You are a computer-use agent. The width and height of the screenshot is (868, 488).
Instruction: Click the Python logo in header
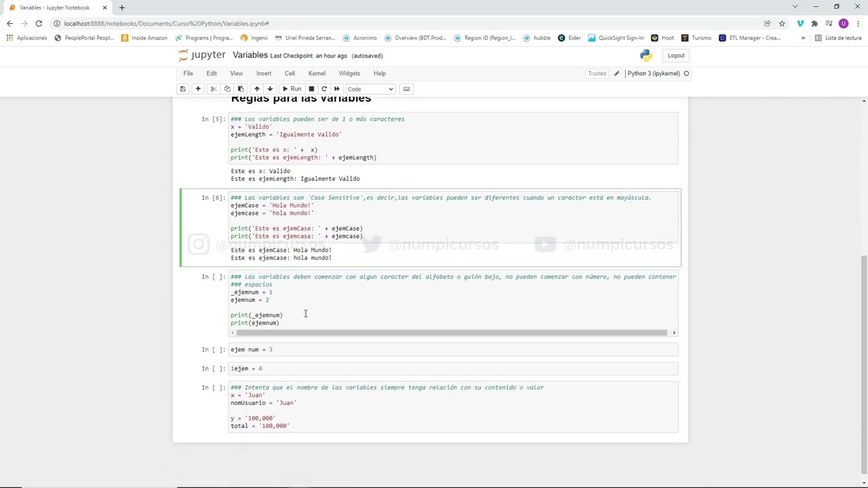point(645,56)
